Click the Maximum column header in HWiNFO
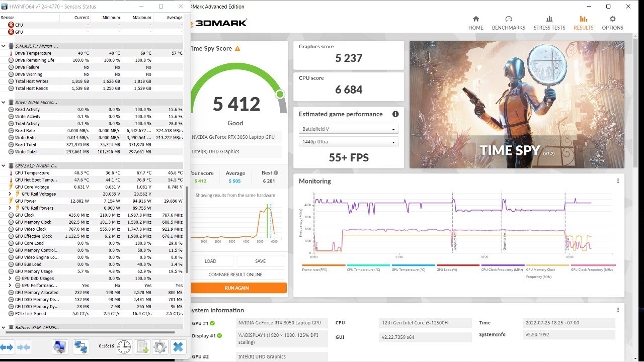 click(x=137, y=18)
